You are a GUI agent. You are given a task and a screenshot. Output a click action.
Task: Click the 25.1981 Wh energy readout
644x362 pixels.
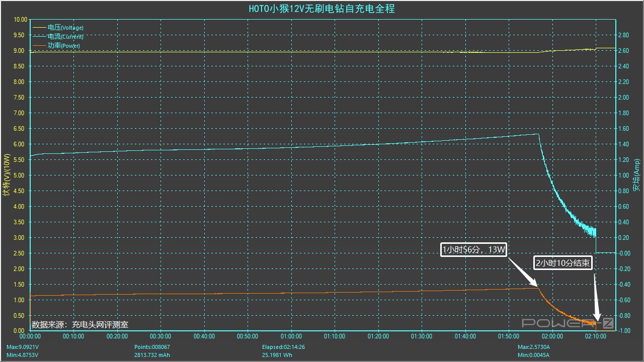pyautogui.click(x=278, y=355)
